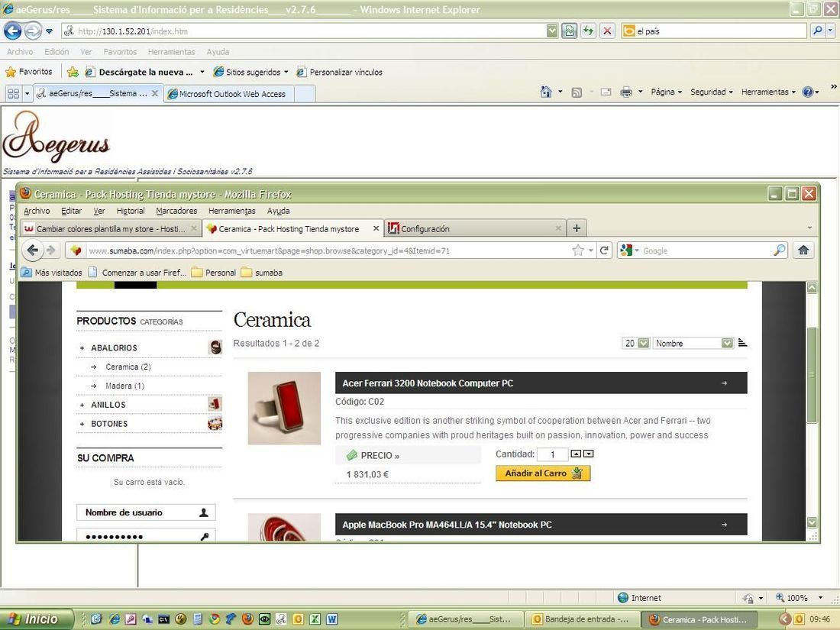Viewport: 840px width, 630px height.
Task: Open Acer Ferrari 3200 Notebook product link
Action: point(428,383)
